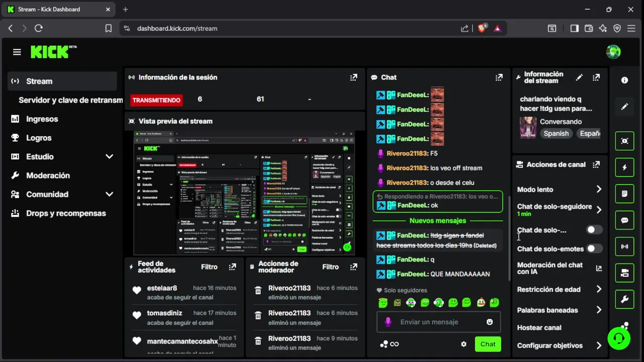
Task: Open the green headset support button
Action: (619, 338)
